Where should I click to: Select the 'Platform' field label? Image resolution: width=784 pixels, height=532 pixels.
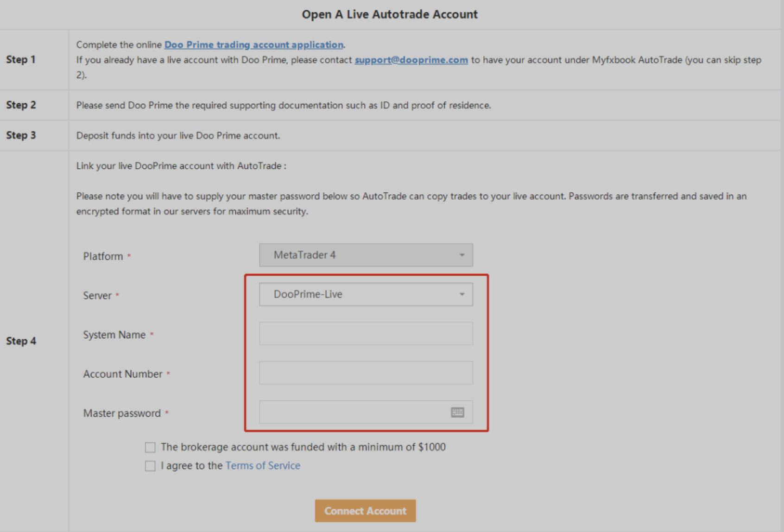pos(103,256)
